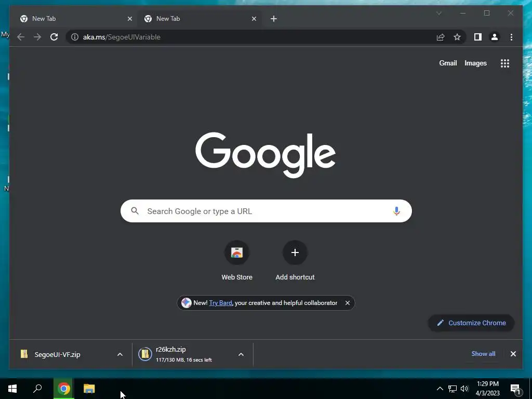
Task: Dismiss the Bard promo banner
Action: point(348,303)
